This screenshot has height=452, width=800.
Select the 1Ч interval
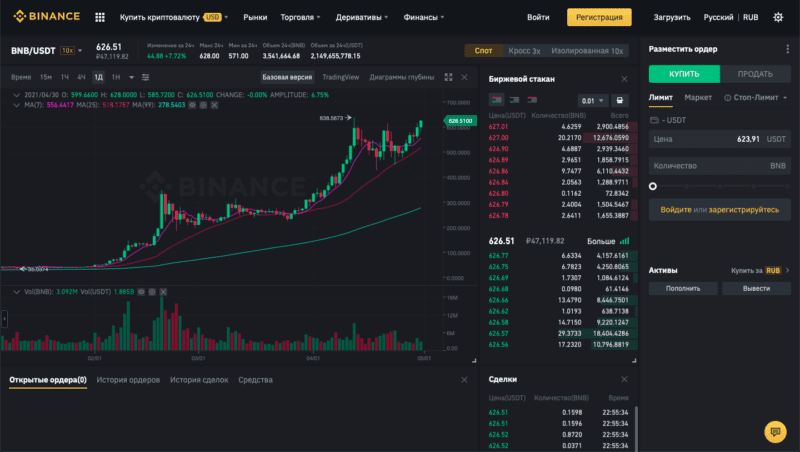click(x=65, y=77)
